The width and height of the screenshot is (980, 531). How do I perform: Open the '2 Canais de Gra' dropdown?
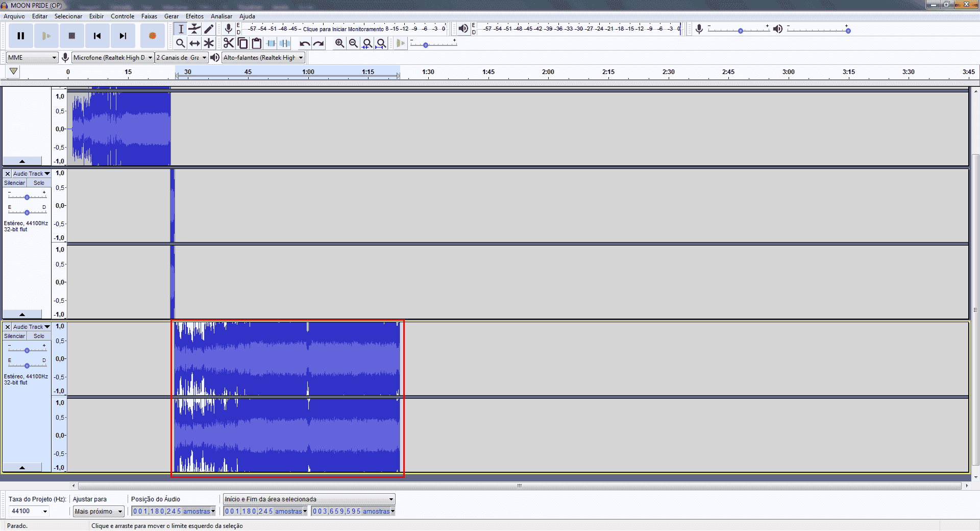(182, 58)
